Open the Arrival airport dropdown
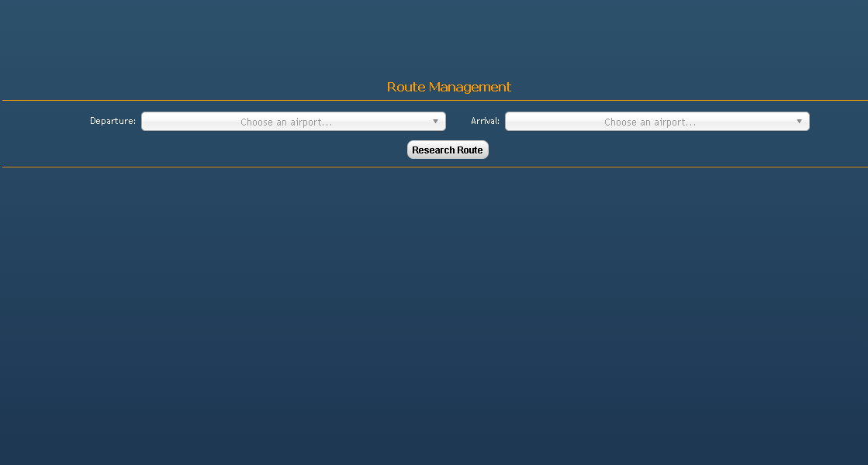Viewport: 868px width, 465px height. [x=657, y=122]
